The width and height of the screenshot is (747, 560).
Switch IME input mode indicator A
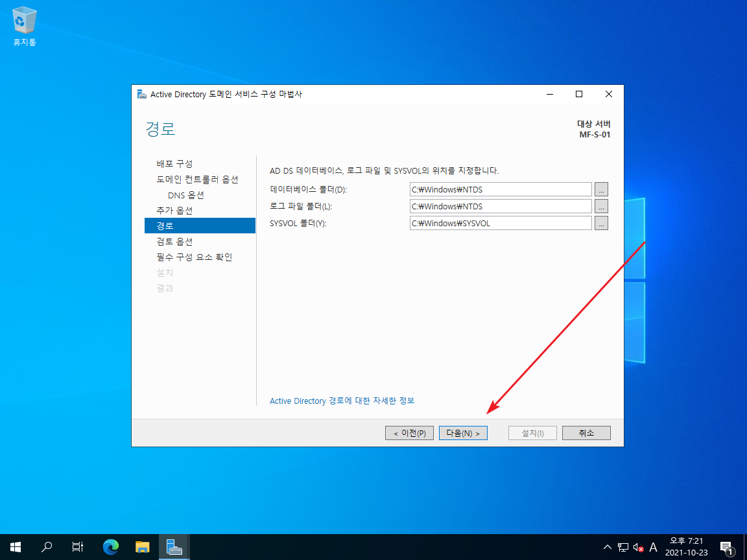click(x=653, y=547)
